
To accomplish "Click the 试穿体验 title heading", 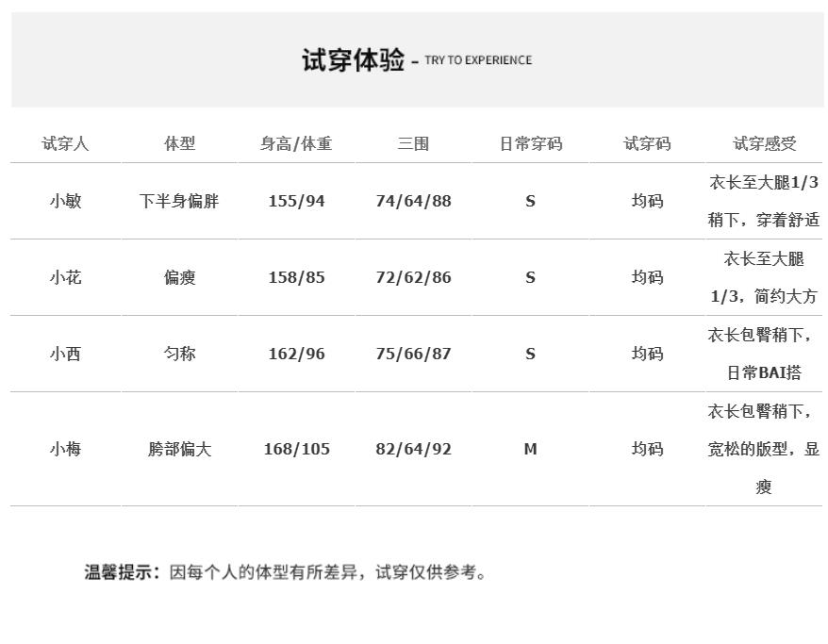I will click(x=353, y=60).
